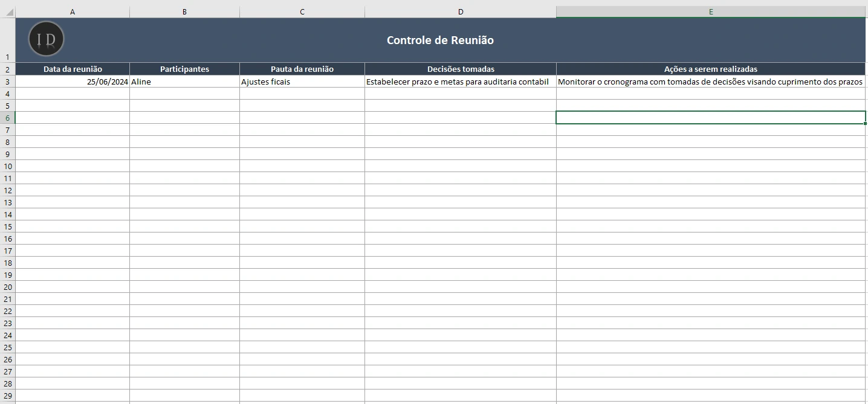Click the Select All corner triangle
868x404 pixels.
(8, 12)
